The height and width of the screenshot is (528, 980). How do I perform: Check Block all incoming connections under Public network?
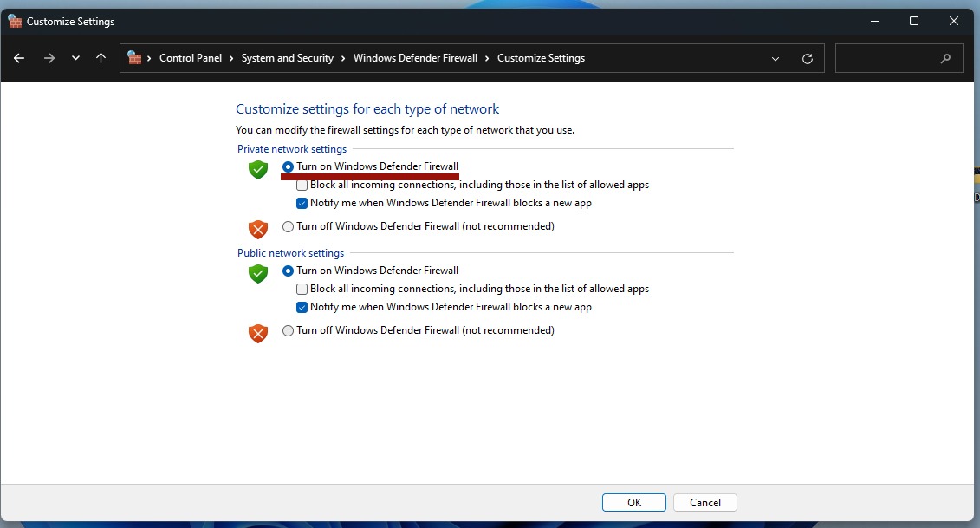[302, 289]
